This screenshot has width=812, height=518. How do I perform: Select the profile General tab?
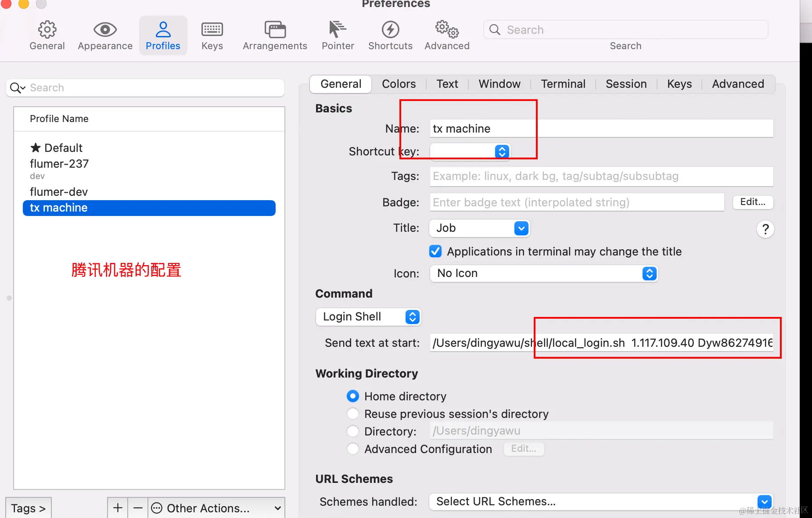point(341,84)
